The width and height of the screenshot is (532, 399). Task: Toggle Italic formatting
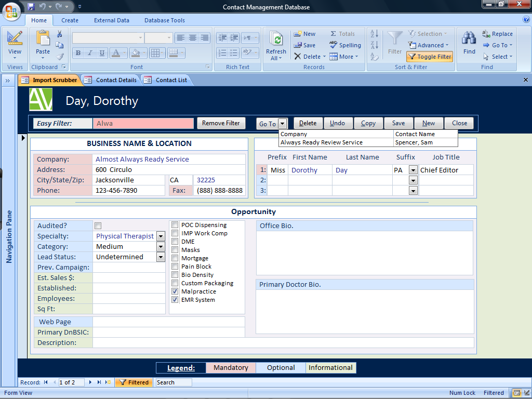(90, 53)
